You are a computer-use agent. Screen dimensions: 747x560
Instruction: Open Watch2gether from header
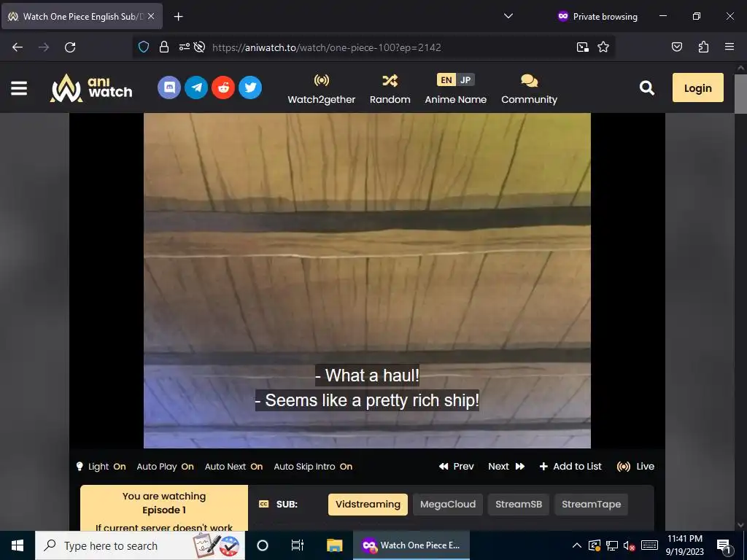pyautogui.click(x=322, y=89)
